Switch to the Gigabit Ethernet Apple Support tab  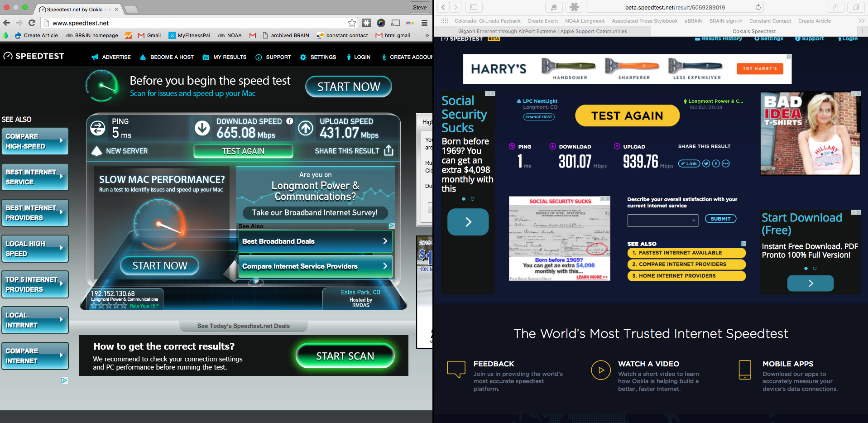542,31
